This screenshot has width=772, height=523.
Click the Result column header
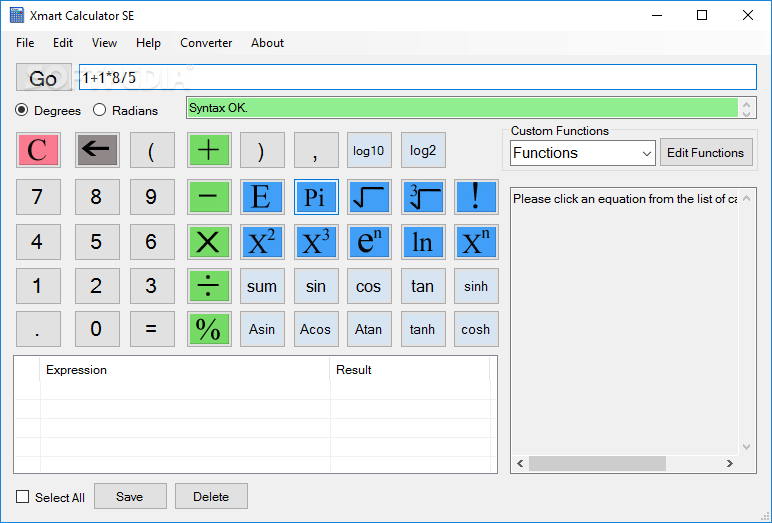pos(410,370)
